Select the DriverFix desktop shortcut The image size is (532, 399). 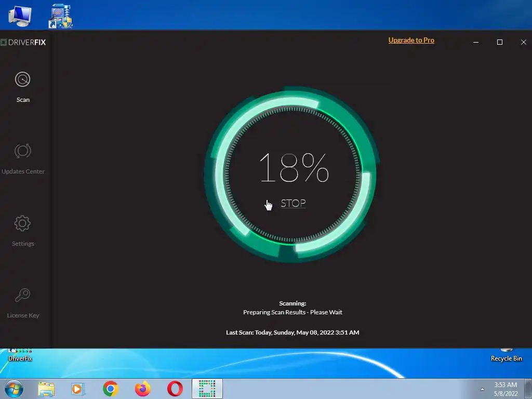click(20, 355)
